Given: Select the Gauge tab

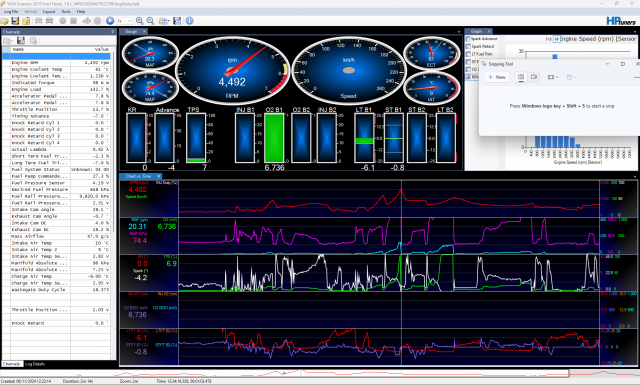Looking at the screenshot, I should click(x=131, y=31).
